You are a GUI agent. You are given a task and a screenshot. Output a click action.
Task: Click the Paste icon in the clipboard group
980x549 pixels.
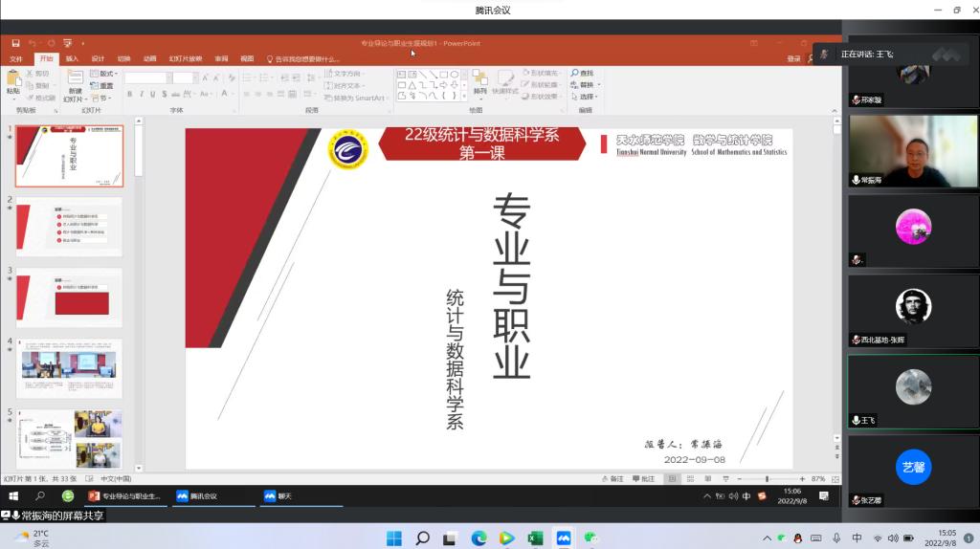[12, 78]
